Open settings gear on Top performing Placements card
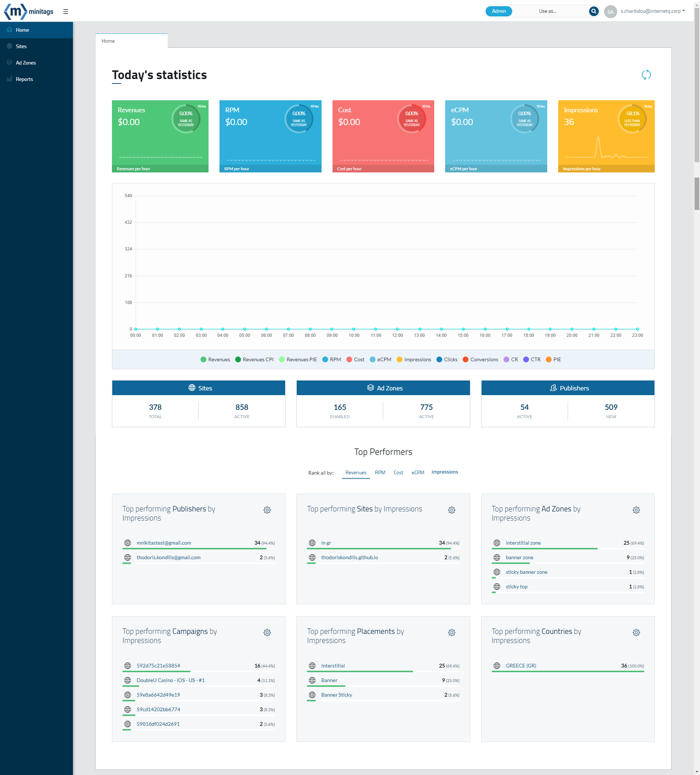 point(452,632)
